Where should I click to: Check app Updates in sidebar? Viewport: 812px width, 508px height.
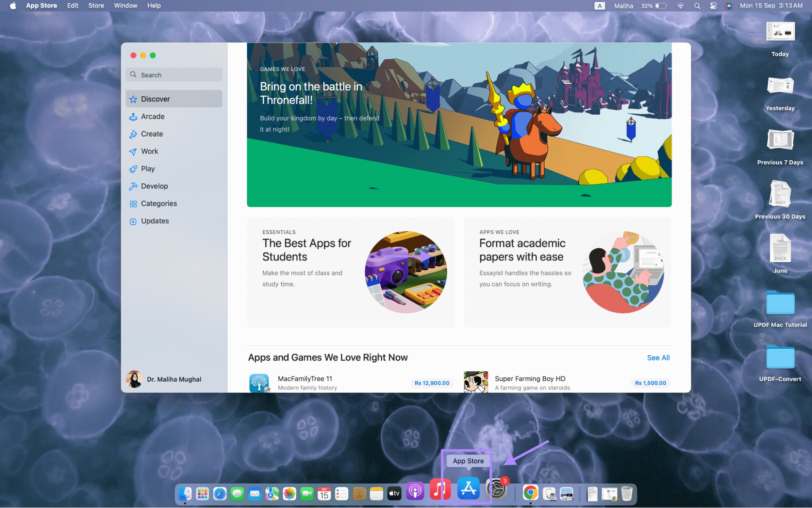(x=174, y=221)
